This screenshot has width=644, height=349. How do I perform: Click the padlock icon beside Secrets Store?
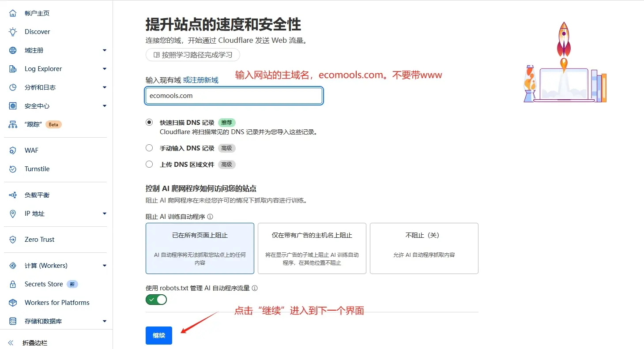[x=13, y=284]
